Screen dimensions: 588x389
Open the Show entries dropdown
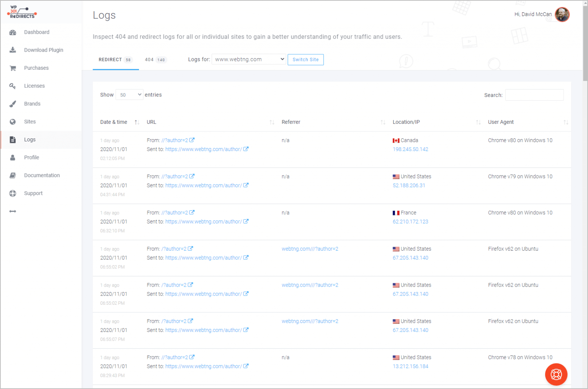tap(129, 94)
